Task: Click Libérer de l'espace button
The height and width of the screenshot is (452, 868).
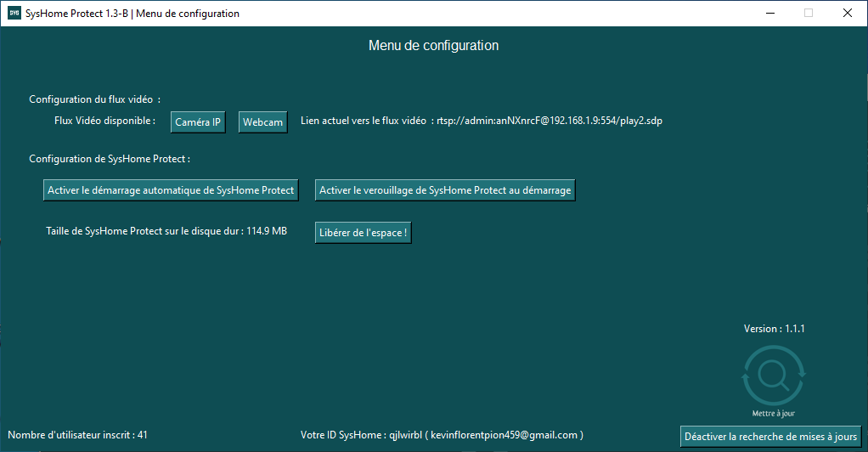Action: [x=364, y=233]
